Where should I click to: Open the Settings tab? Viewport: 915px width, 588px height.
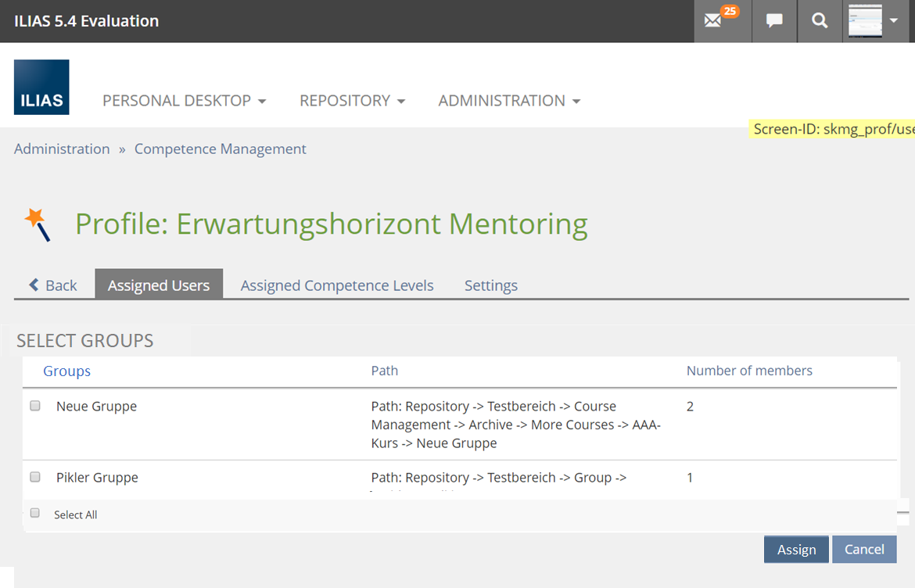(491, 285)
